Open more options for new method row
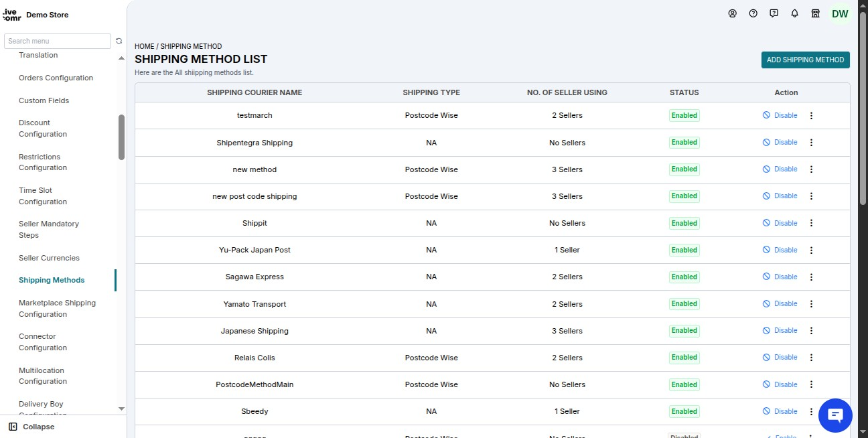 tap(811, 169)
